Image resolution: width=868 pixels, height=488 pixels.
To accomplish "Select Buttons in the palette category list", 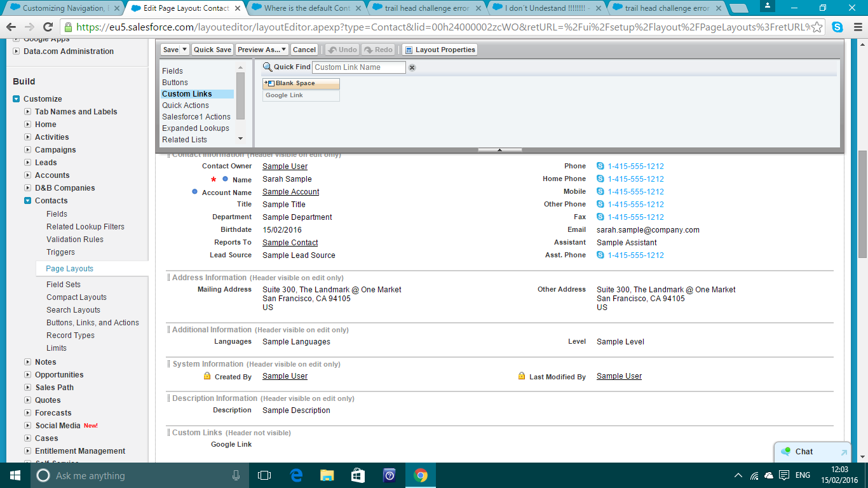I will coord(175,83).
